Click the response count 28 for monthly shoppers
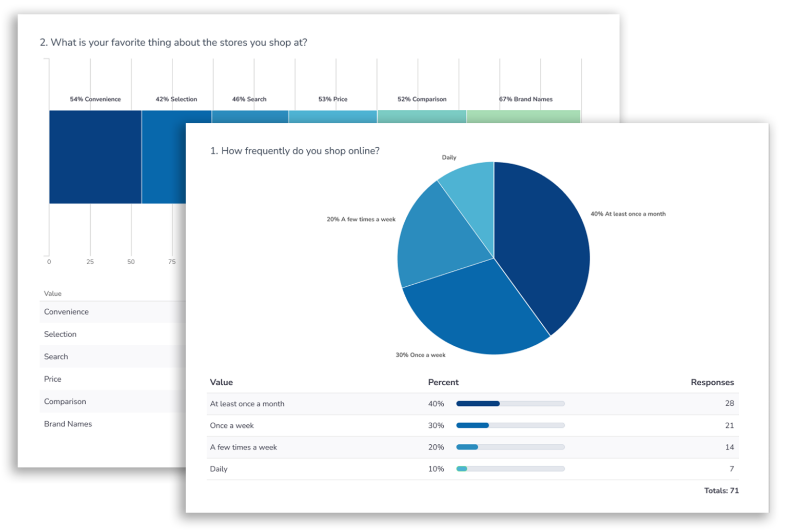Image resolution: width=788 pixels, height=532 pixels. [729, 404]
